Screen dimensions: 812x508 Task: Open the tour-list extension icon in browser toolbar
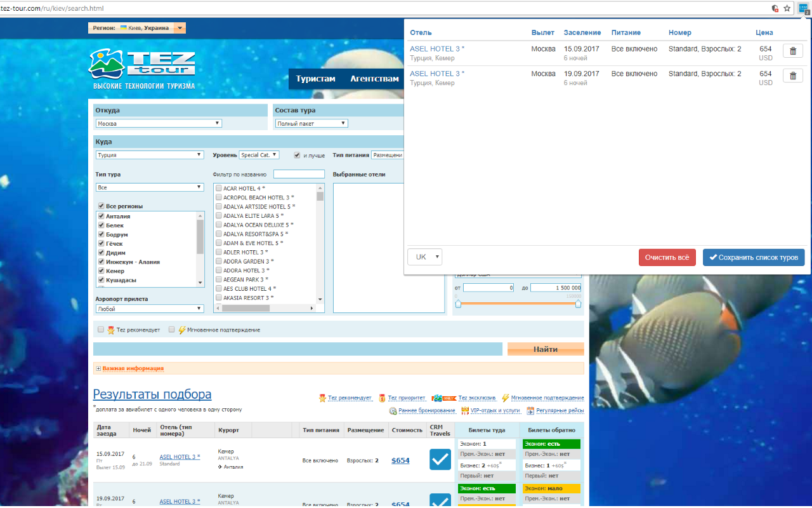(x=803, y=8)
